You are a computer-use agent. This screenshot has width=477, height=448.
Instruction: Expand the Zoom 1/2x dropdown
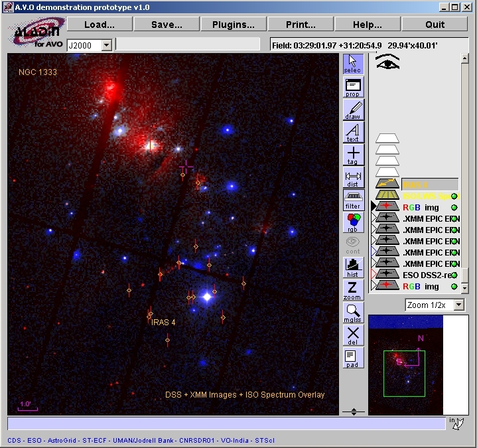click(458, 305)
